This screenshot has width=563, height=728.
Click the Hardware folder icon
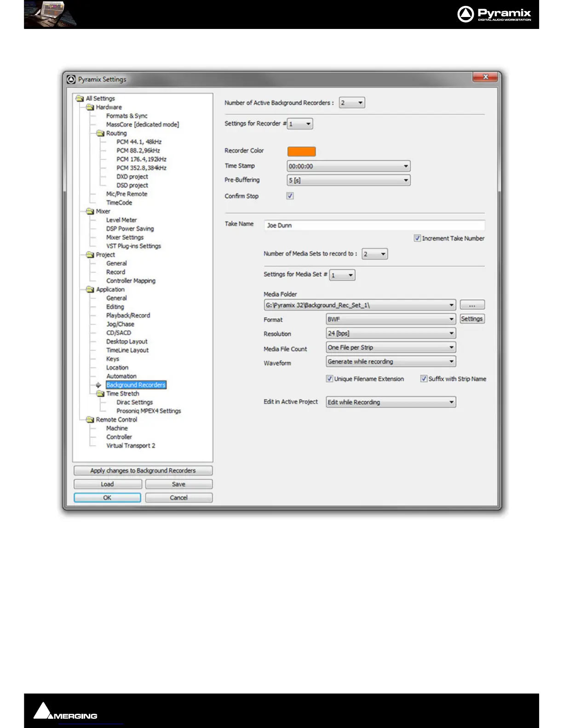click(90, 107)
